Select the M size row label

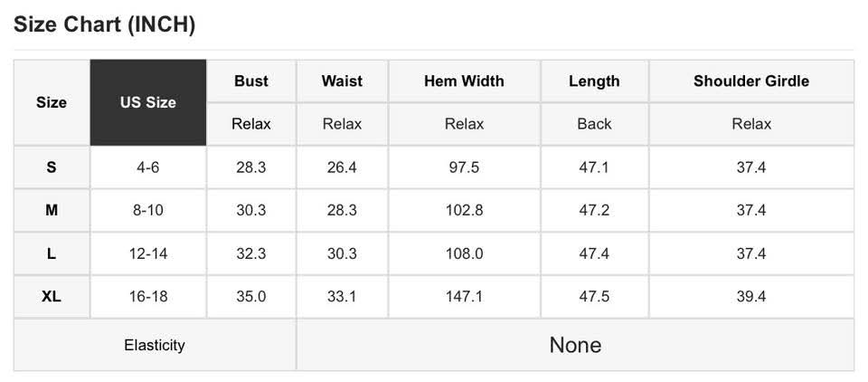(52, 210)
